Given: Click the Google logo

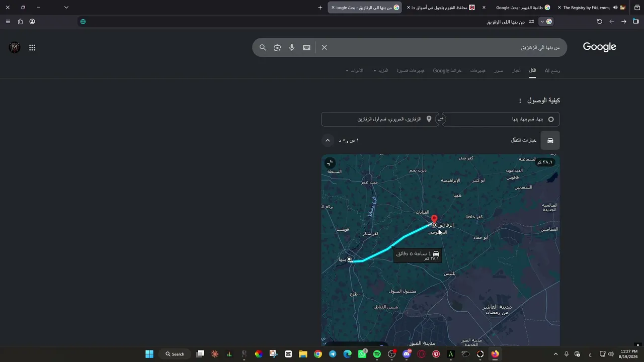Looking at the screenshot, I should click(x=599, y=47).
